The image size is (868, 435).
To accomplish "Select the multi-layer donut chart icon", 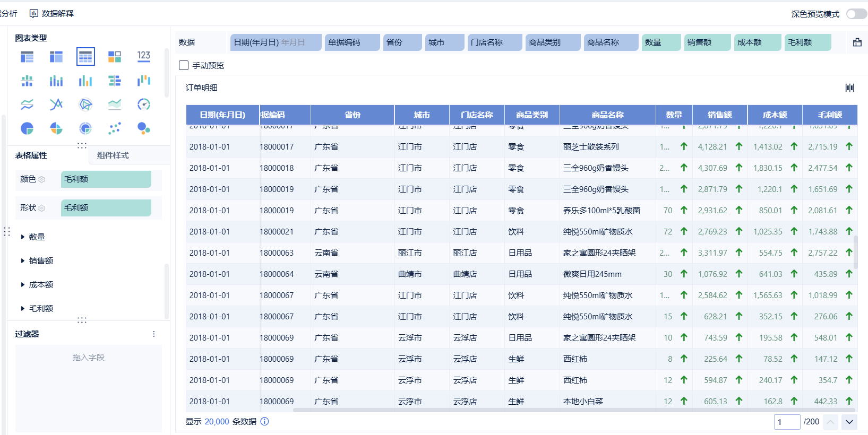I will pos(85,128).
